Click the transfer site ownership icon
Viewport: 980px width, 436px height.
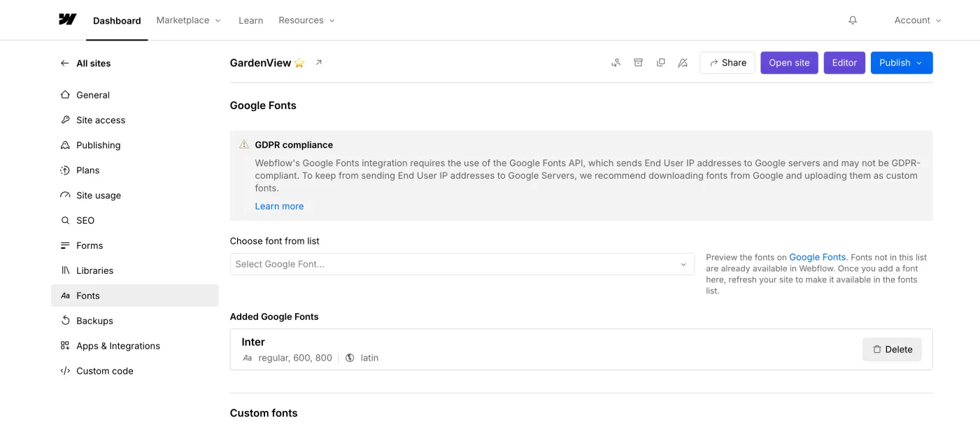(x=616, y=62)
